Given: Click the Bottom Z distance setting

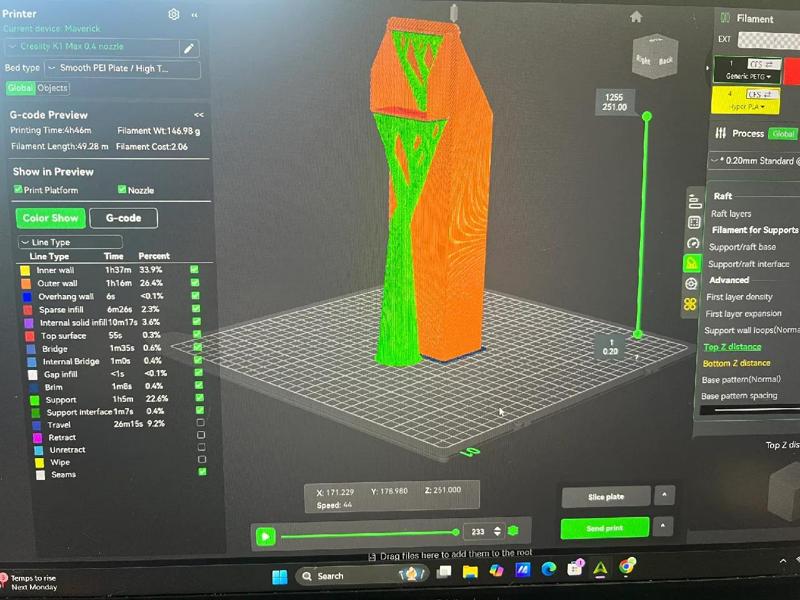Looking at the screenshot, I should pyautogui.click(x=736, y=363).
